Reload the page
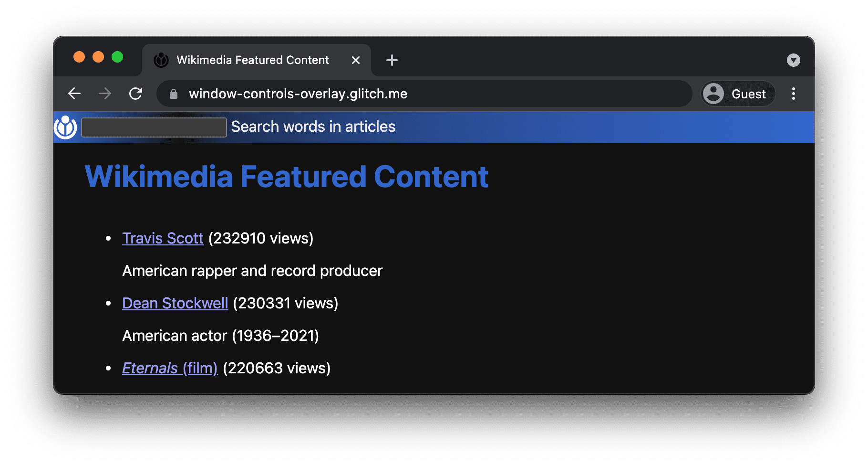The height and width of the screenshot is (465, 868). pos(135,94)
